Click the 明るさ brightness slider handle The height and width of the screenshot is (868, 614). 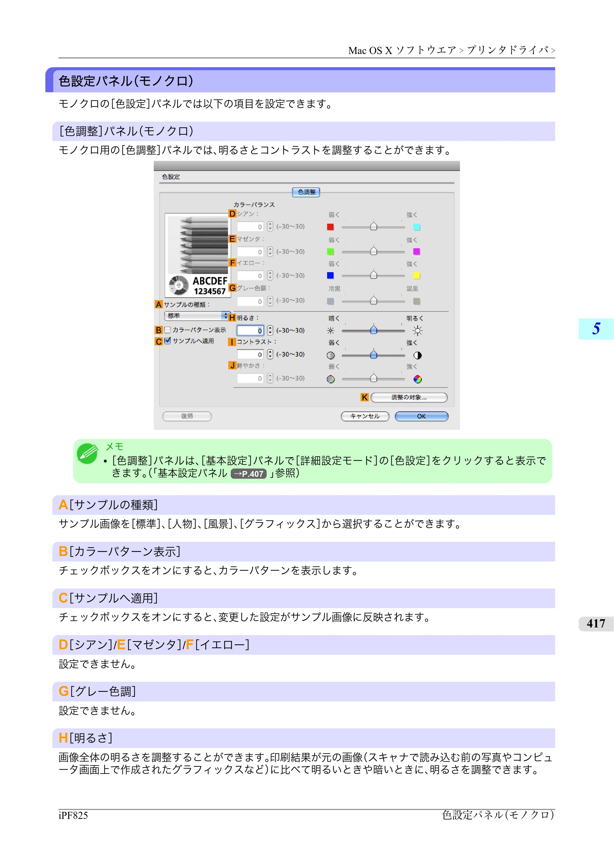click(x=373, y=330)
